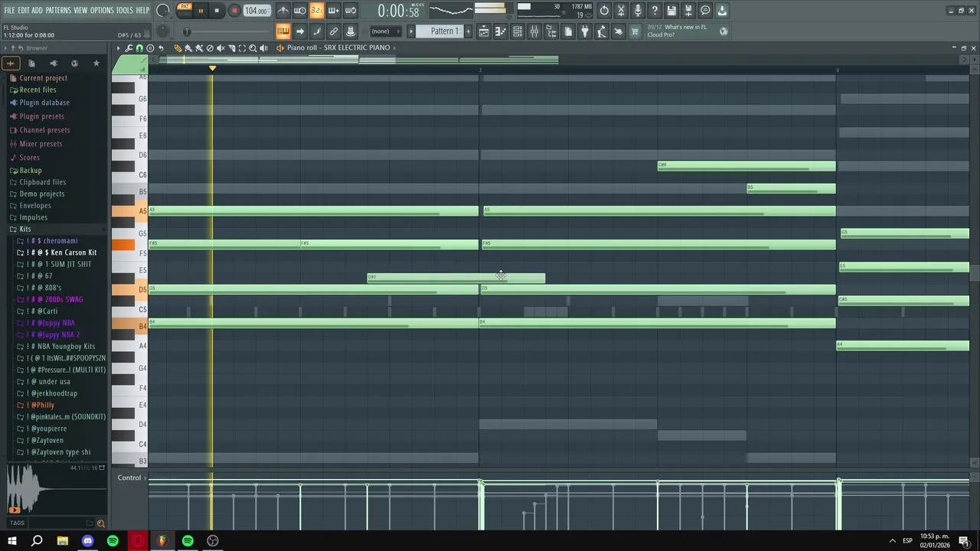Click the red record button

pyautogui.click(x=234, y=11)
